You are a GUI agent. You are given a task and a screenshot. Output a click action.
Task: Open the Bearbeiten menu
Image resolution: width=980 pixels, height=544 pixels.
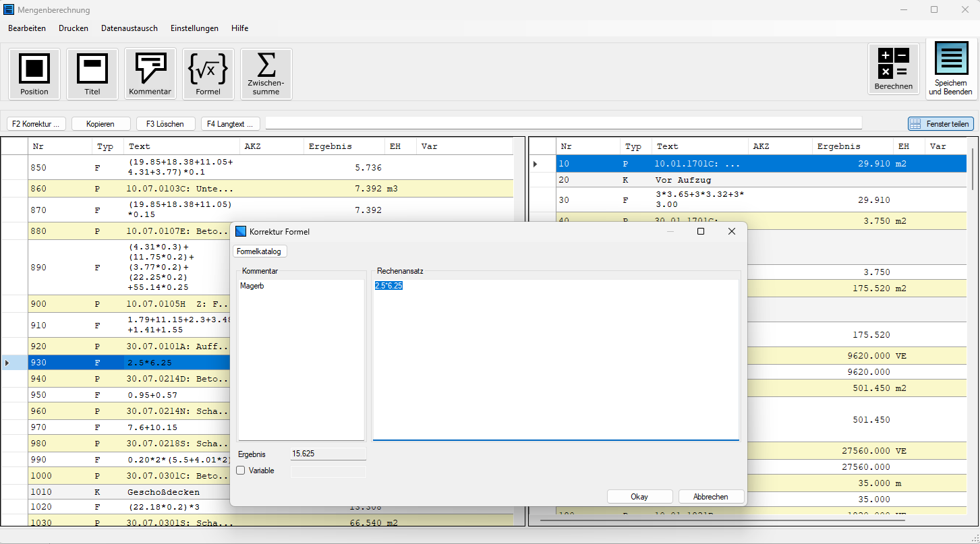click(27, 28)
